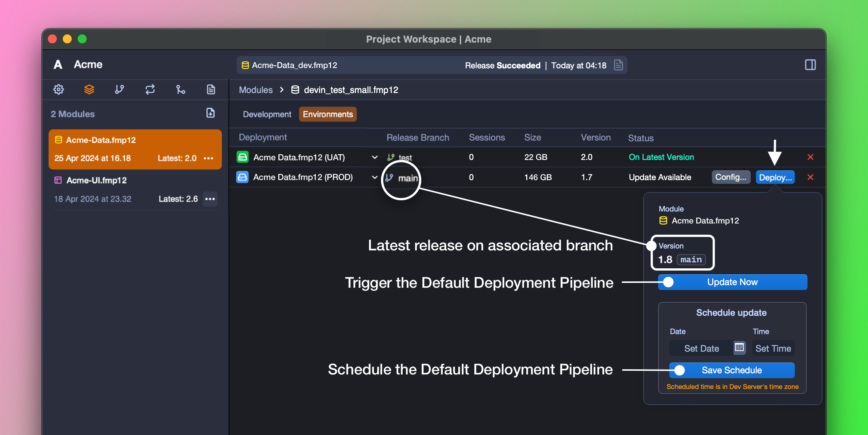Open the merge path icon in sidebar toolbar
Image resolution: width=868 pixels, height=435 pixels.
pyautogui.click(x=181, y=90)
